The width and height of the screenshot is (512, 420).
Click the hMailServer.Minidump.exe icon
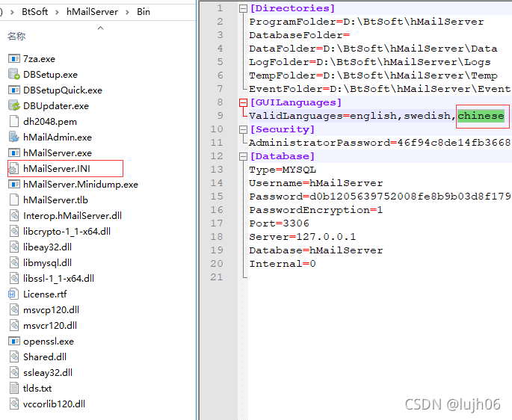pyautogui.click(x=13, y=184)
